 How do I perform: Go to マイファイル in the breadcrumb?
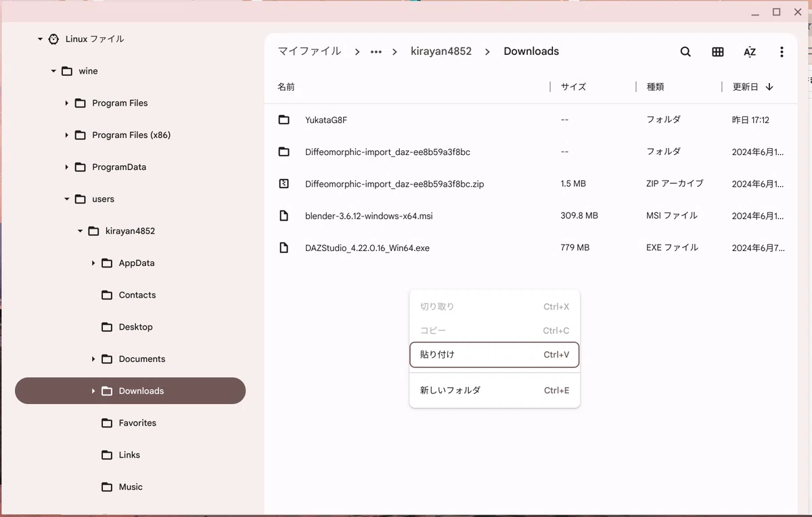click(309, 51)
